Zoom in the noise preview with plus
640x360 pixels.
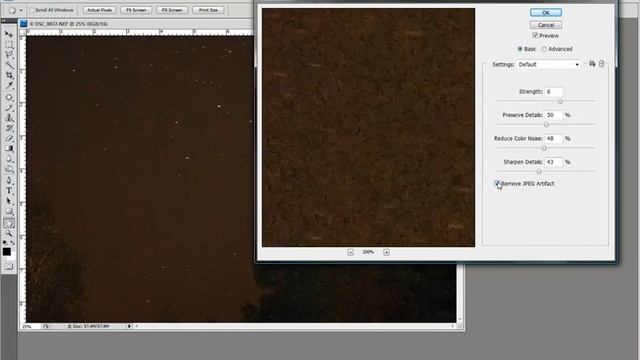386,252
